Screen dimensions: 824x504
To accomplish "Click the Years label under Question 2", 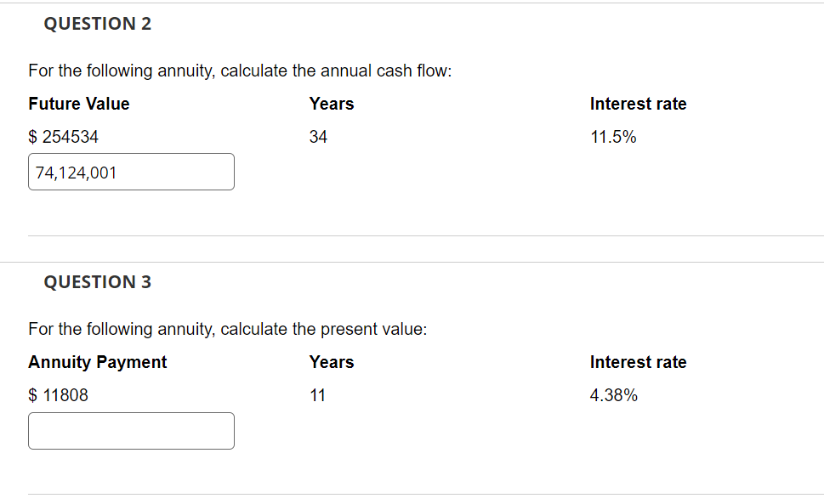I will click(331, 104).
